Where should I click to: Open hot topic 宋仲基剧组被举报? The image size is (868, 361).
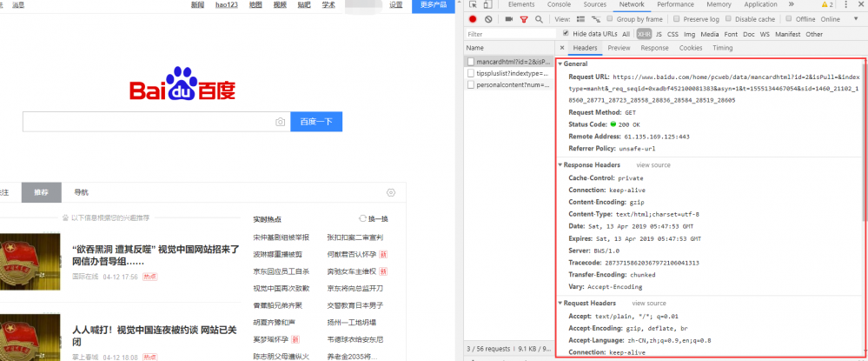pyautogui.click(x=282, y=237)
